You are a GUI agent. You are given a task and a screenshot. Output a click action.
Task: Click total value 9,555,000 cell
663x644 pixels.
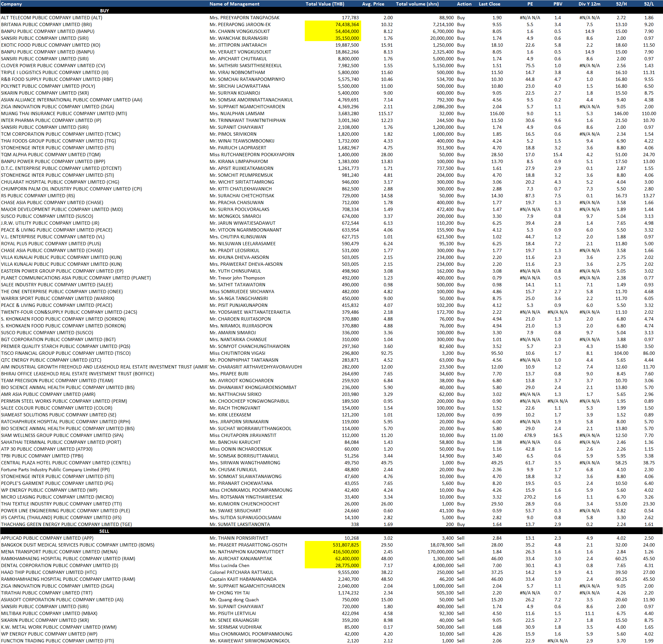pyautogui.click(x=348, y=572)
